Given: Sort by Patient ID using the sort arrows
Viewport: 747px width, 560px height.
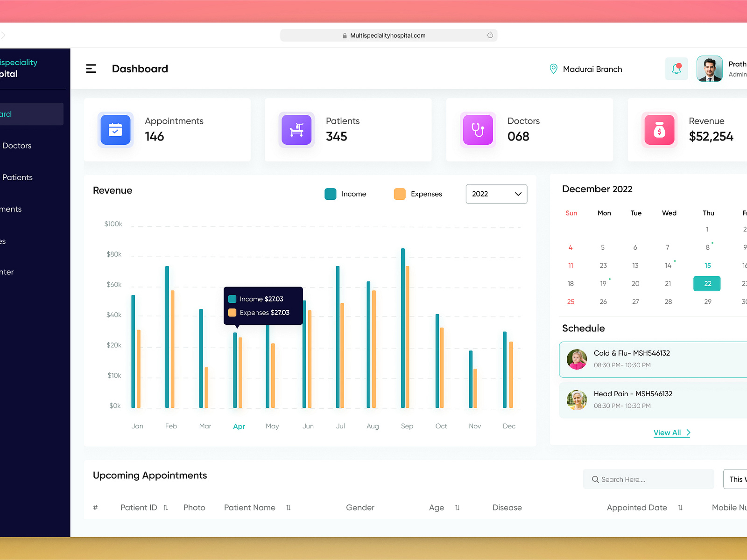Looking at the screenshot, I should (x=166, y=507).
